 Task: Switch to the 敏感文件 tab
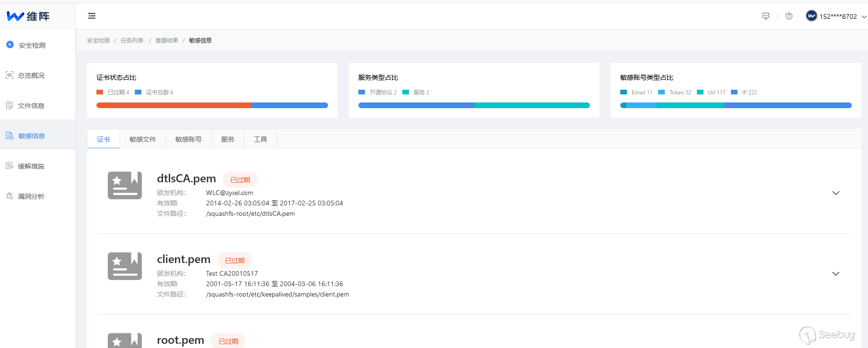tap(143, 139)
